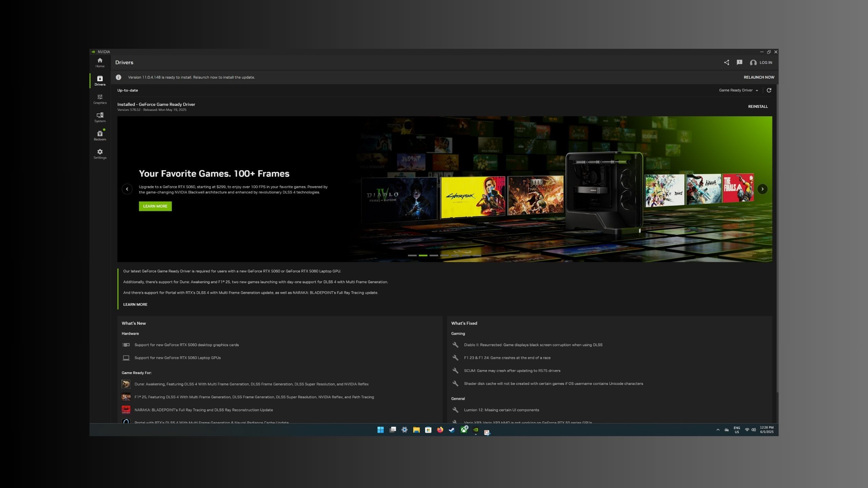Click wrench icon beside Diablo II fix
The image size is (868, 488).
point(455,345)
